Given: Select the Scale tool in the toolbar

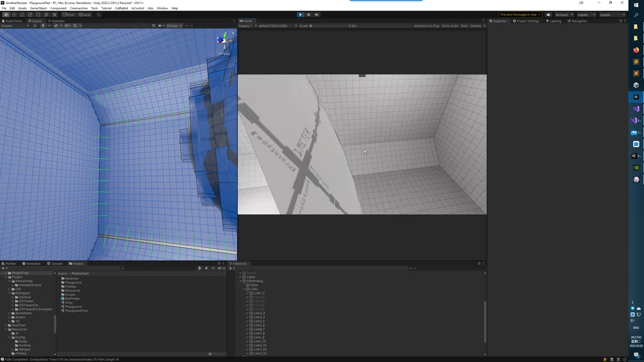Looking at the screenshot, I should 30,15.
